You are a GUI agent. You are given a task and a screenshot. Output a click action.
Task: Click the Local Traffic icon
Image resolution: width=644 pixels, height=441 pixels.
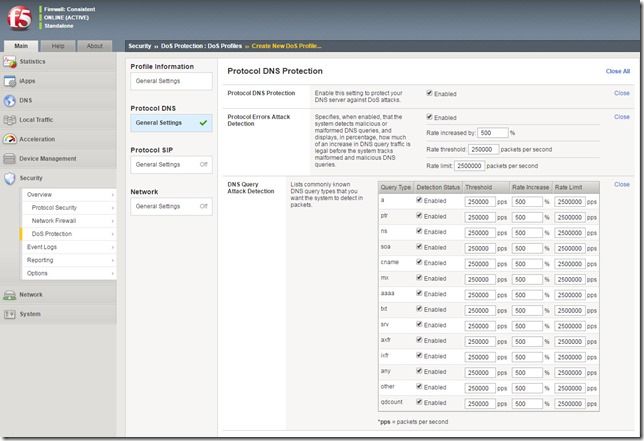click(x=10, y=120)
